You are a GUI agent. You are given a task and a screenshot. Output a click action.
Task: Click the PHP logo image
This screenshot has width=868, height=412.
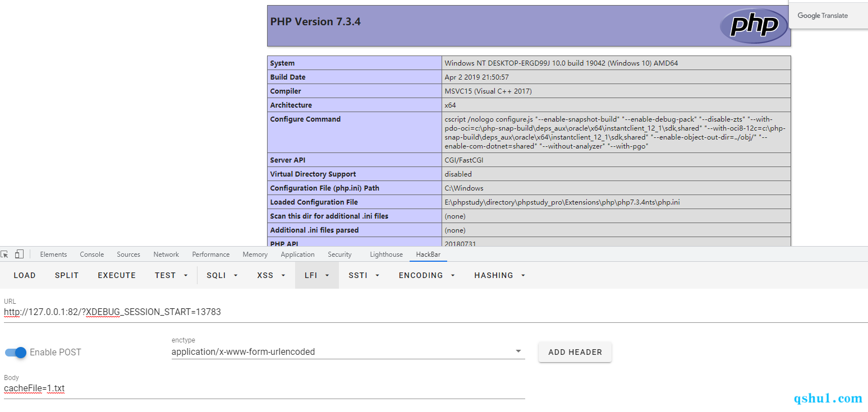pos(754,26)
